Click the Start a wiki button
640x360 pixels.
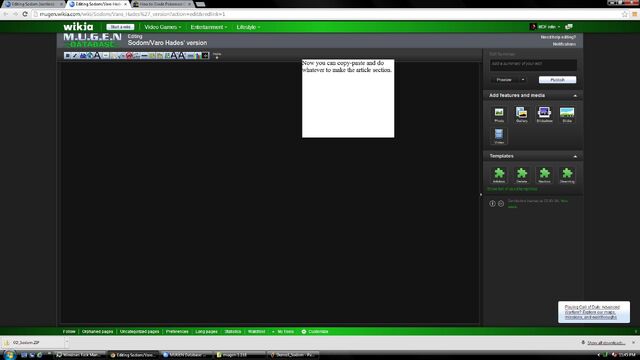tap(120, 27)
